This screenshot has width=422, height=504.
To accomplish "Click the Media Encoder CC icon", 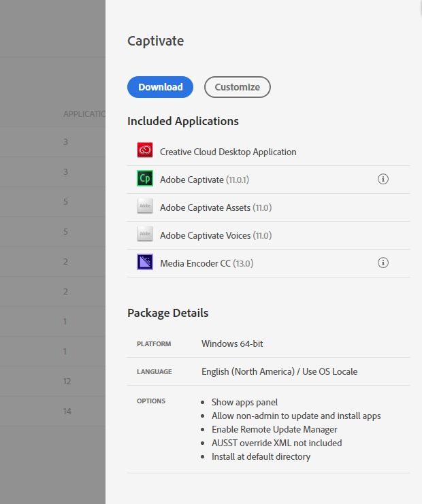I will [144, 263].
